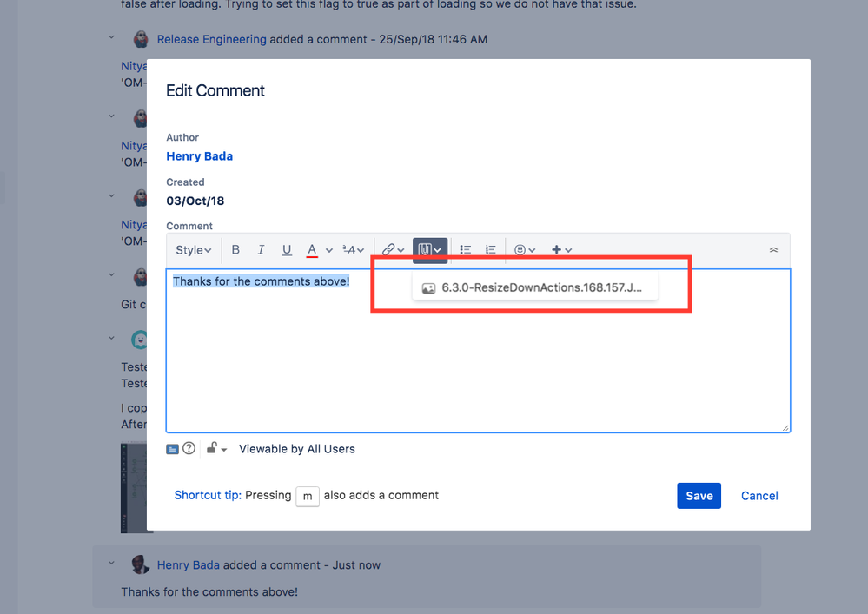Open the plus insert-more menu

pos(561,250)
